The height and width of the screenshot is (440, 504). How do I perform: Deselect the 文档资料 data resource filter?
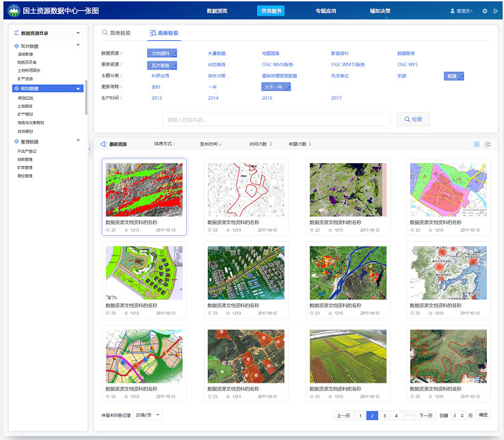(162, 53)
